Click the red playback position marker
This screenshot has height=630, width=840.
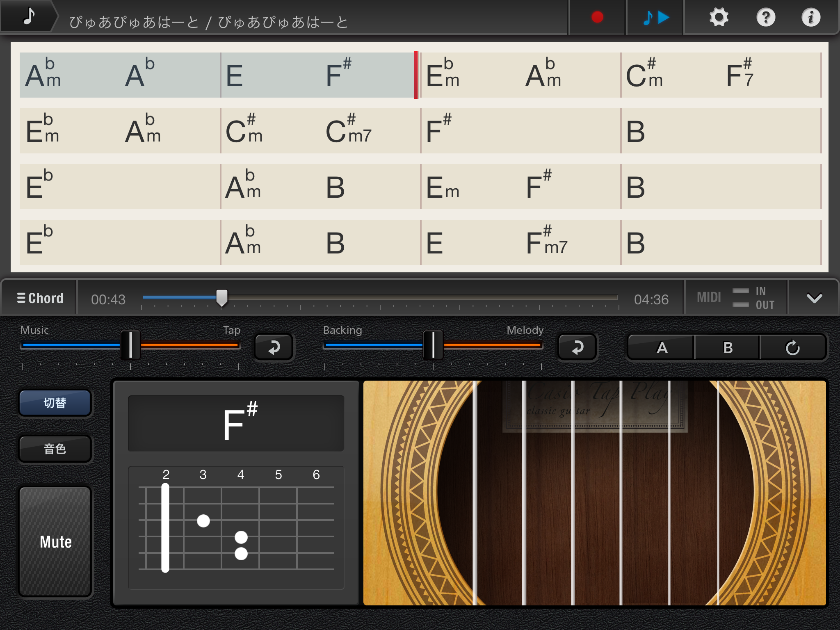click(x=416, y=75)
